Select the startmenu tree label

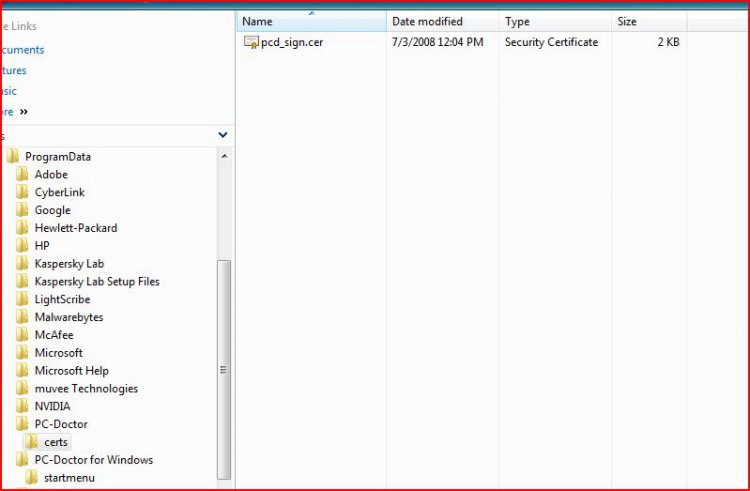tap(69, 478)
